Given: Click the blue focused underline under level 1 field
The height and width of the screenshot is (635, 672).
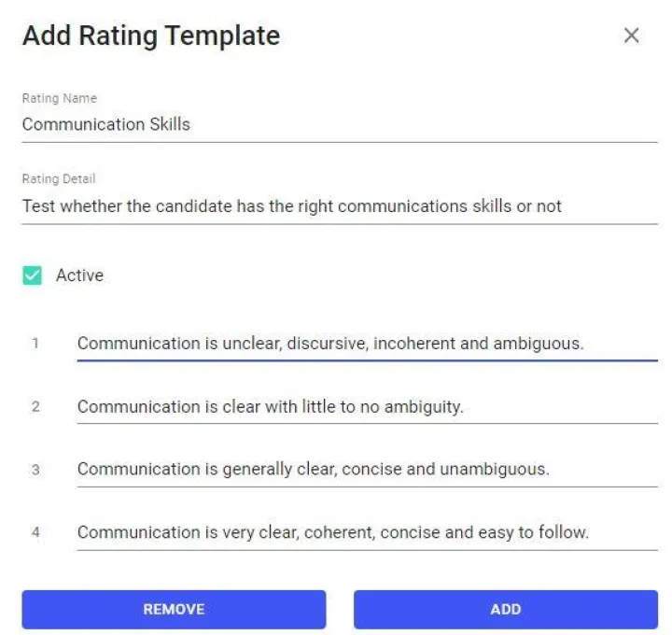Looking at the screenshot, I should click(x=368, y=360).
